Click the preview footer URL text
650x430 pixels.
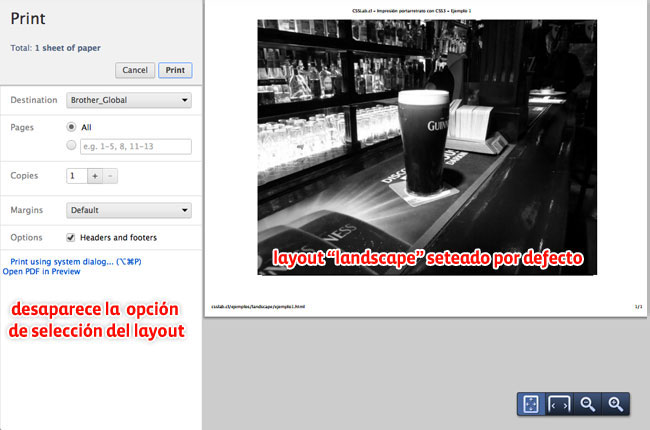click(x=258, y=307)
